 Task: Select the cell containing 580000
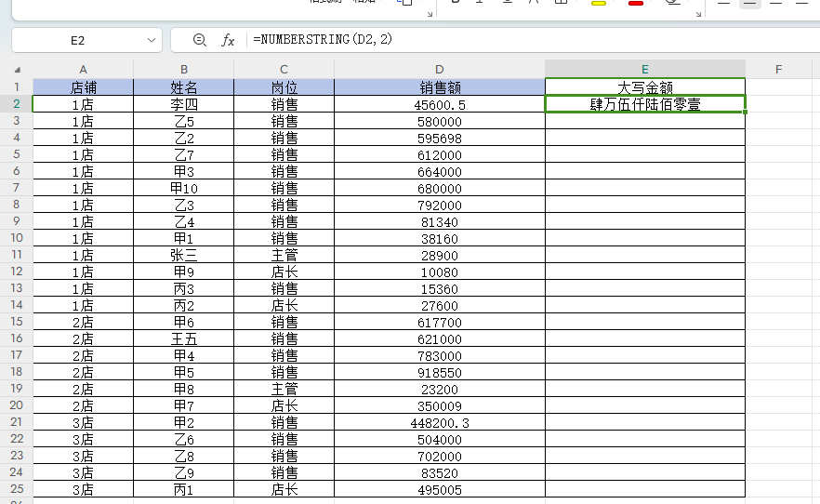tap(439, 121)
